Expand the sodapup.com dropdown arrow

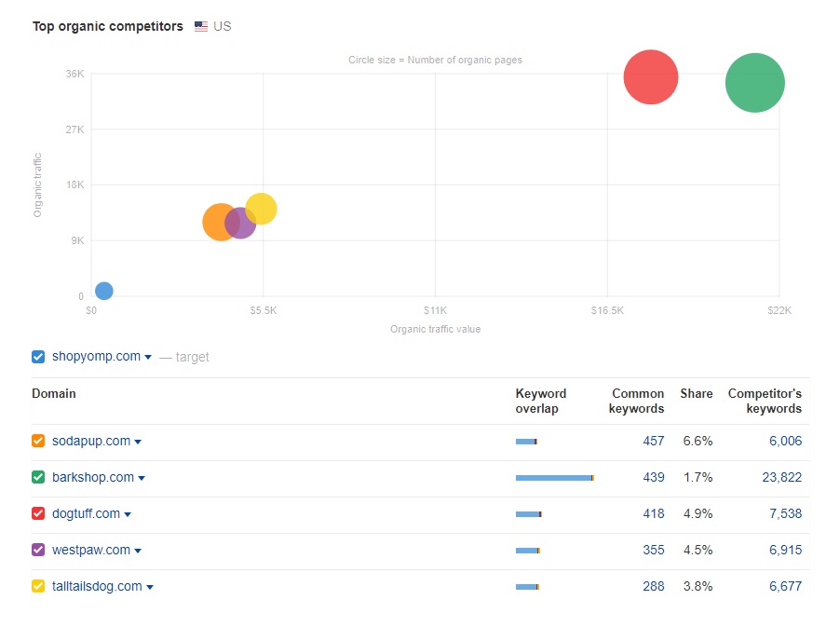(x=138, y=442)
